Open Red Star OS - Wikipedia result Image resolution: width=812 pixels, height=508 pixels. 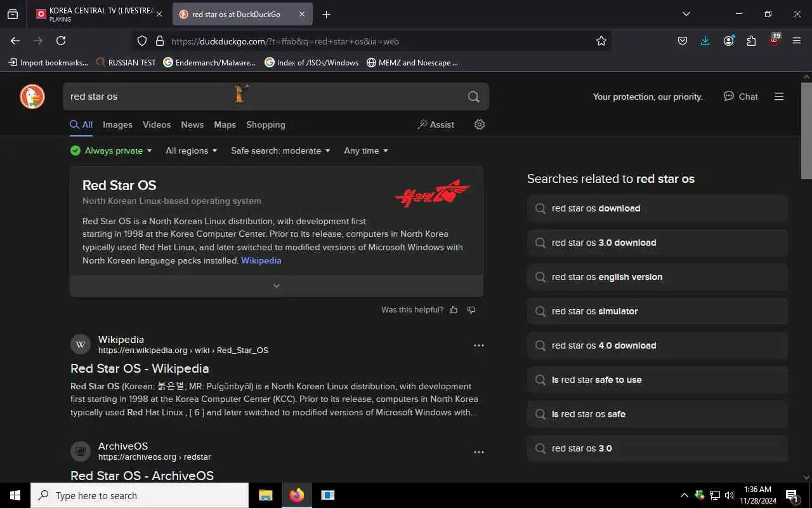click(x=140, y=368)
